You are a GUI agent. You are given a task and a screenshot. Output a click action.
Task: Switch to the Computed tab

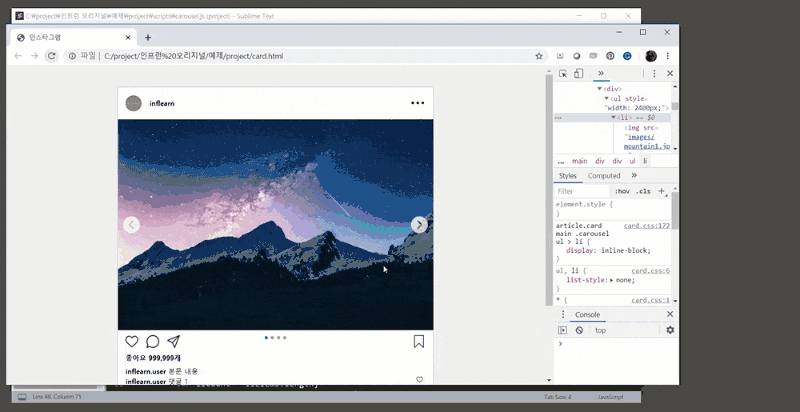[604, 176]
